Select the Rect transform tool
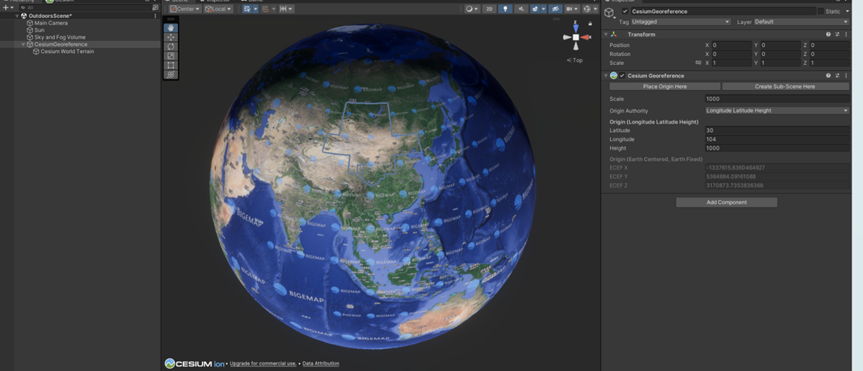Screen dimensions: 863x371 click(x=171, y=65)
